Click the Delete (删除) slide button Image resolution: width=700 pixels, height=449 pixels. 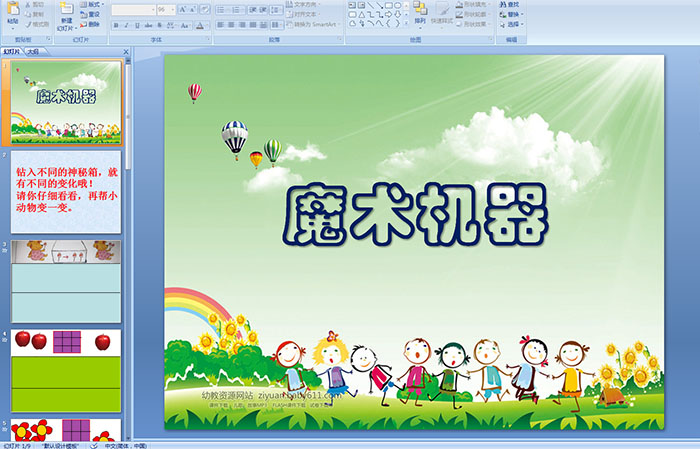pos(90,24)
